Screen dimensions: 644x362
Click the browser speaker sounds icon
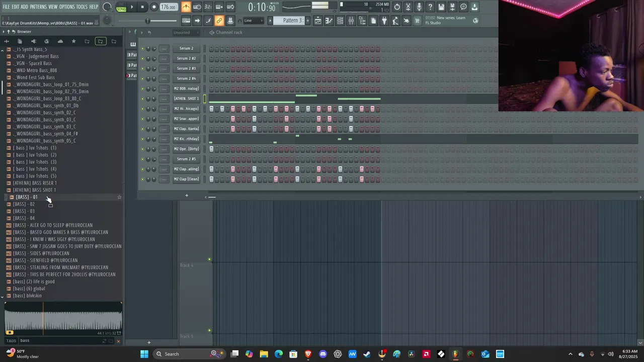[x=33, y=41]
